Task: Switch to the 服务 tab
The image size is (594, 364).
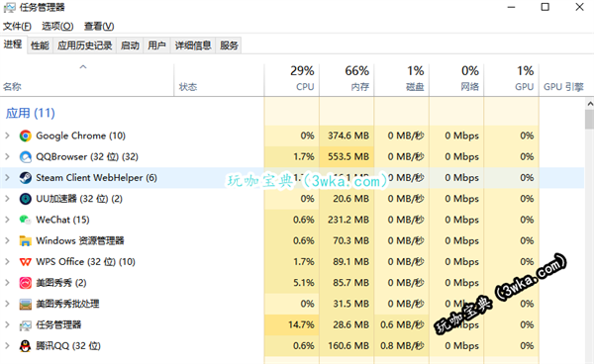Action: click(229, 45)
